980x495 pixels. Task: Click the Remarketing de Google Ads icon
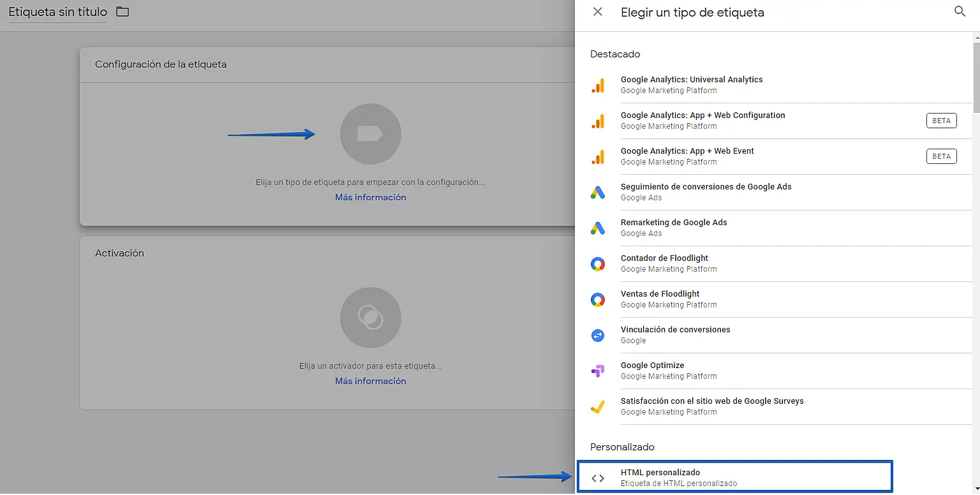[598, 228]
